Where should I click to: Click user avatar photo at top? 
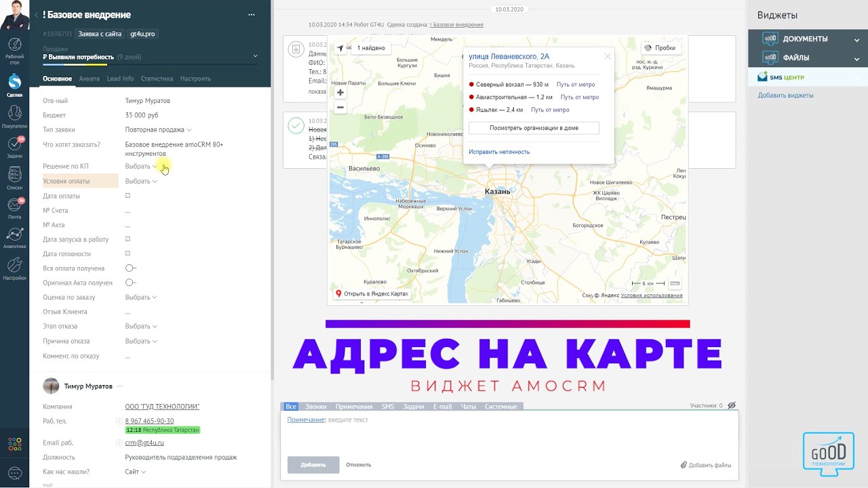[14, 15]
